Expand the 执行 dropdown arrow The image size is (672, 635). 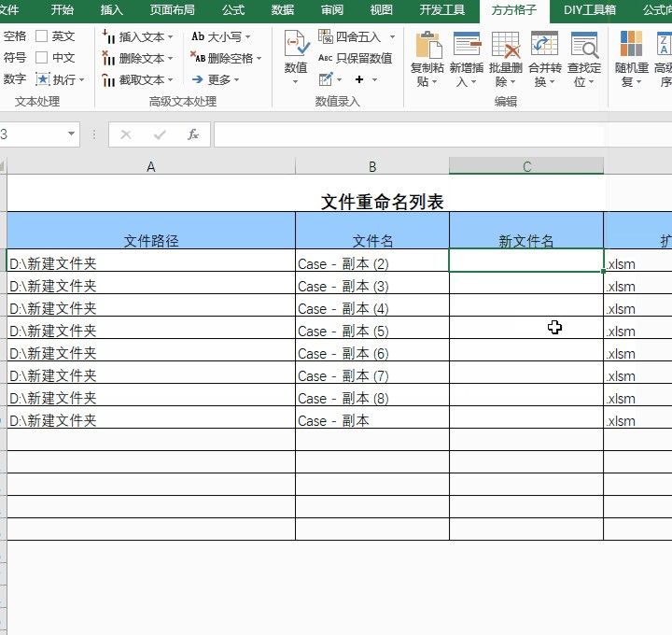coord(81,79)
